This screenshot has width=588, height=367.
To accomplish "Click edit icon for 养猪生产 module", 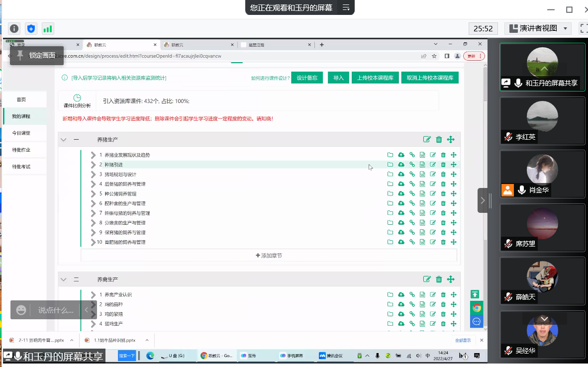I will click(427, 140).
